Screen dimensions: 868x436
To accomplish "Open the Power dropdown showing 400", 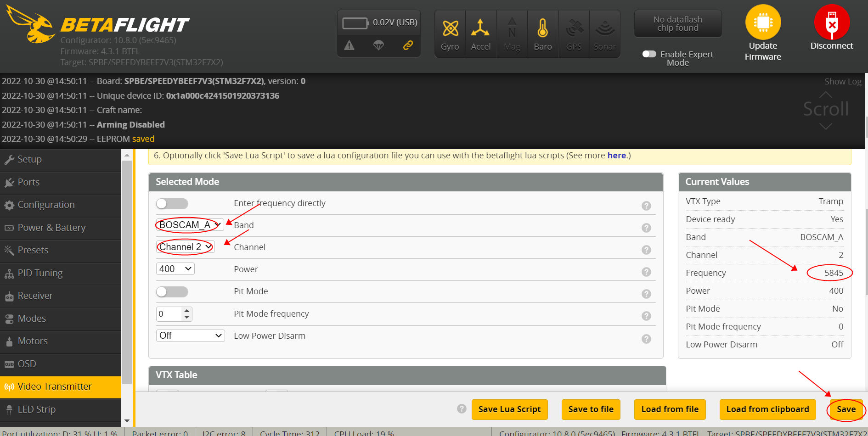I will pyautogui.click(x=175, y=269).
